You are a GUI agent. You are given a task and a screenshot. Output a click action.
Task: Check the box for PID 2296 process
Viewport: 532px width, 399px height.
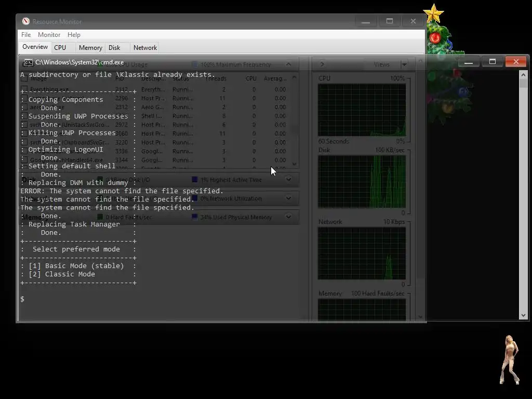[24, 98]
